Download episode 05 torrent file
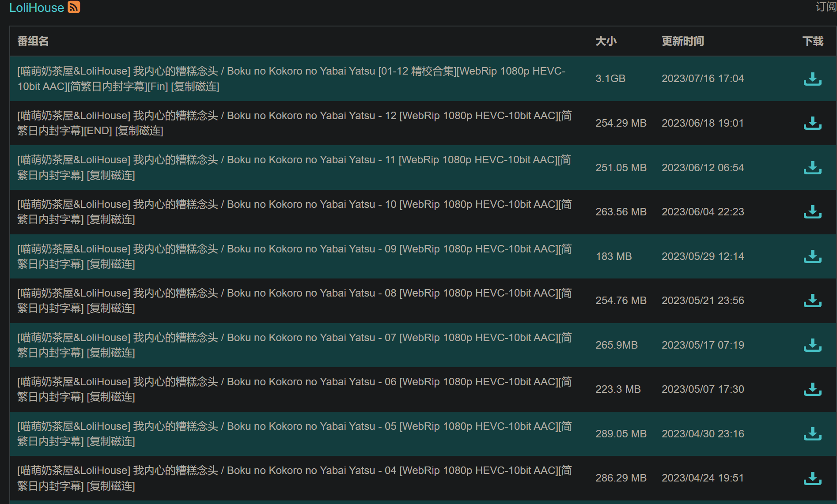This screenshot has height=504, width=837. 812,434
